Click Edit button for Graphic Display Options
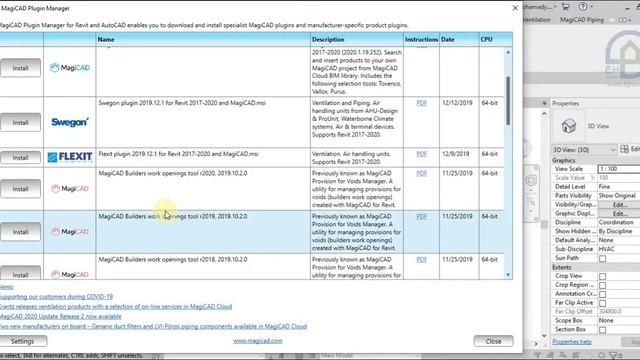640x360 pixels. coord(619,213)
